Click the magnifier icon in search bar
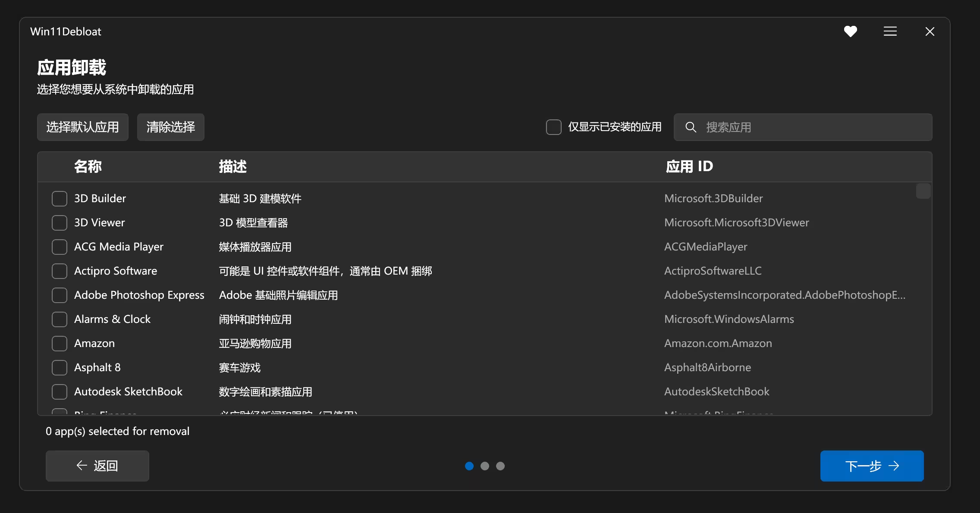The image size is (980, 513). (690, 127)
